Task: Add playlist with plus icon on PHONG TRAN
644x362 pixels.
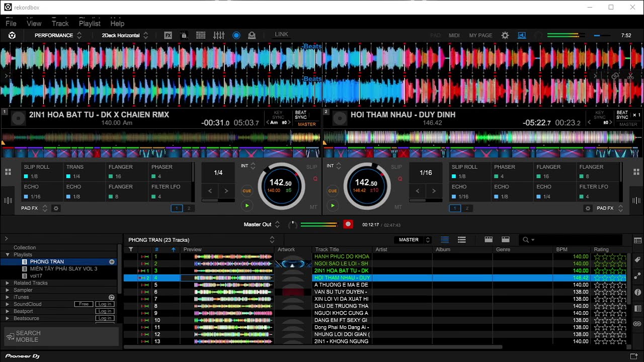Action: (x=112, y=262)
